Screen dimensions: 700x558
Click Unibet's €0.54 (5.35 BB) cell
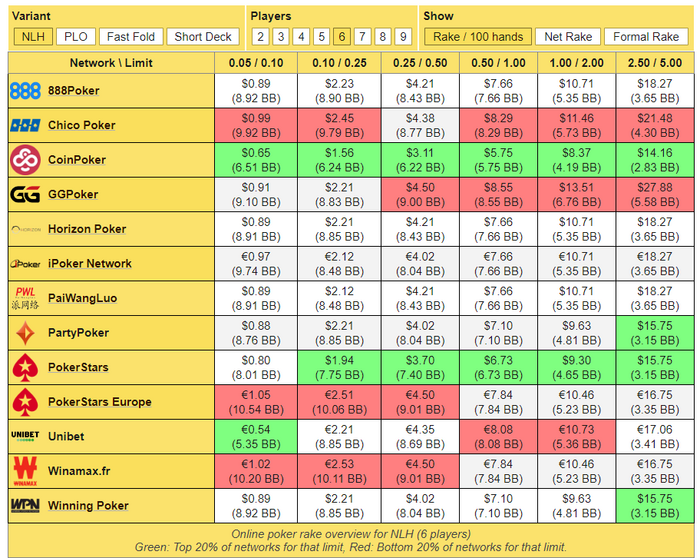256,437
